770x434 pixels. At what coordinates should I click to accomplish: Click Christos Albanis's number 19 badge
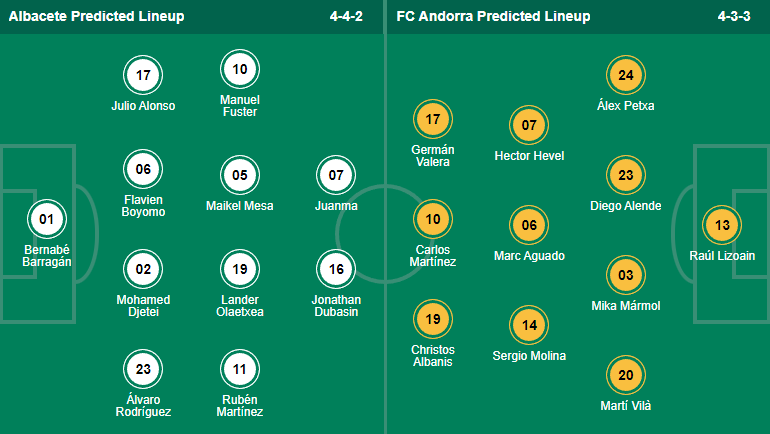[x=433, y=320]
